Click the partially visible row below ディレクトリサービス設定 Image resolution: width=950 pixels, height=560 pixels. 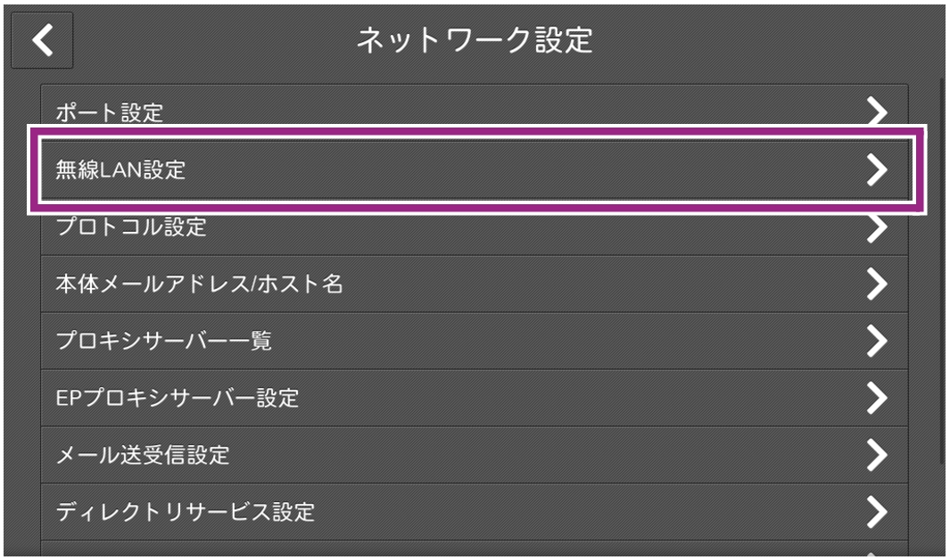point(473,550)
